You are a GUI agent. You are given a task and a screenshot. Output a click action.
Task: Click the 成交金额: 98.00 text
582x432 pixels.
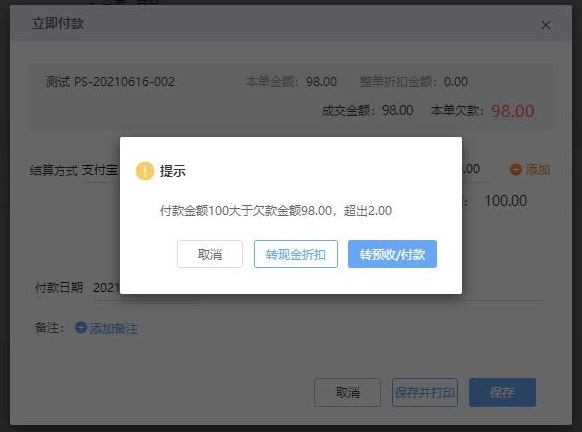367,110
